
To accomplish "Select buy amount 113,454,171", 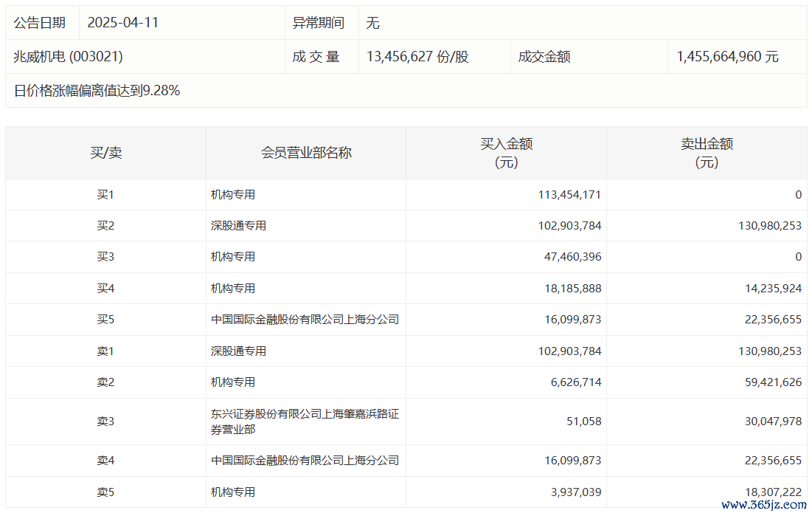I will coord(569,194).
